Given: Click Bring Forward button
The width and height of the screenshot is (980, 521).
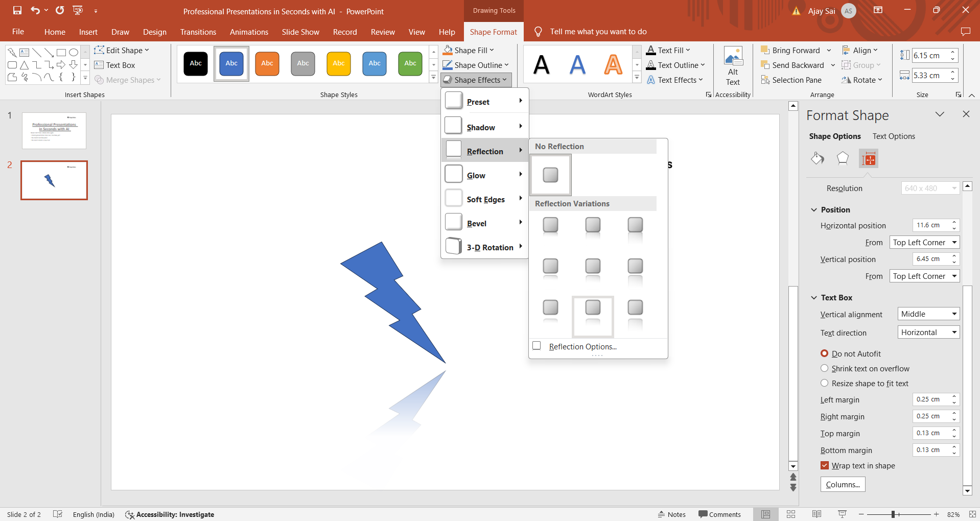Looking at the screenshot, I should 790,50.
